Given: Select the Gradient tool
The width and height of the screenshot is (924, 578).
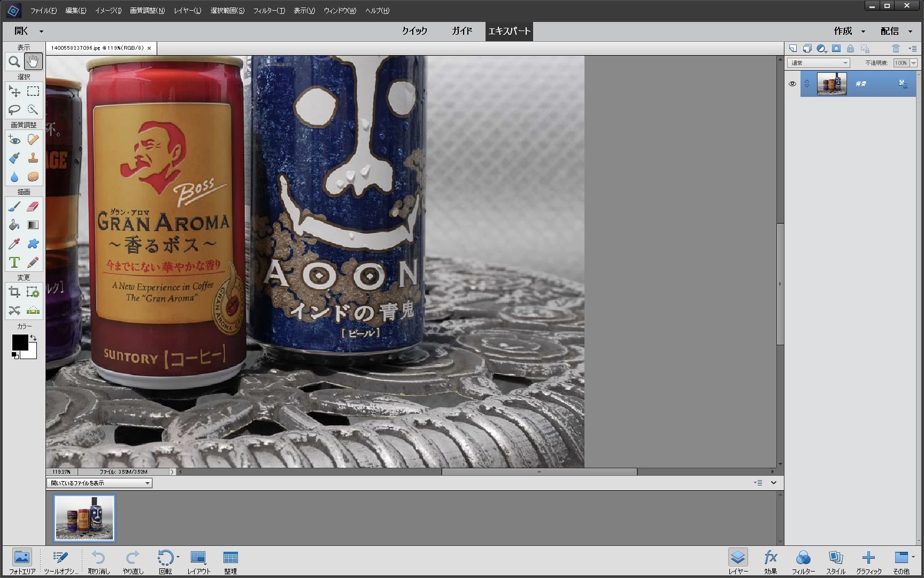Looking at the screenshot, I should click(x=33, y=225).
